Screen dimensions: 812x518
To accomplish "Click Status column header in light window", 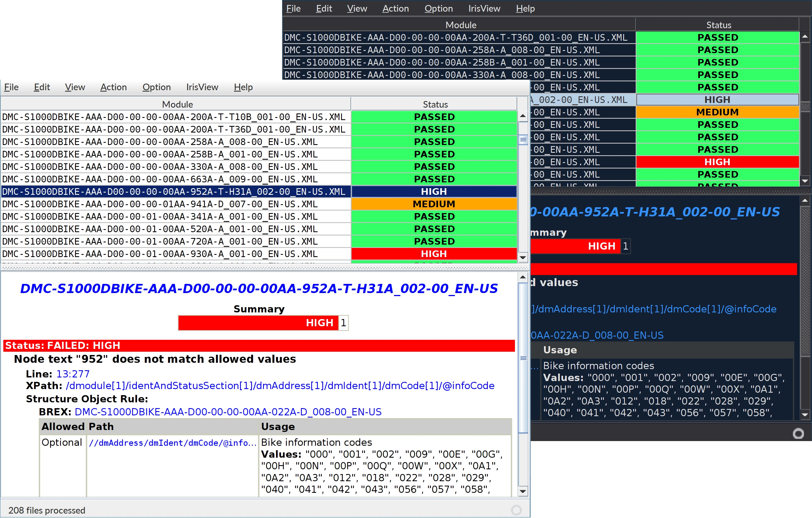I will (x=435, y=105).
